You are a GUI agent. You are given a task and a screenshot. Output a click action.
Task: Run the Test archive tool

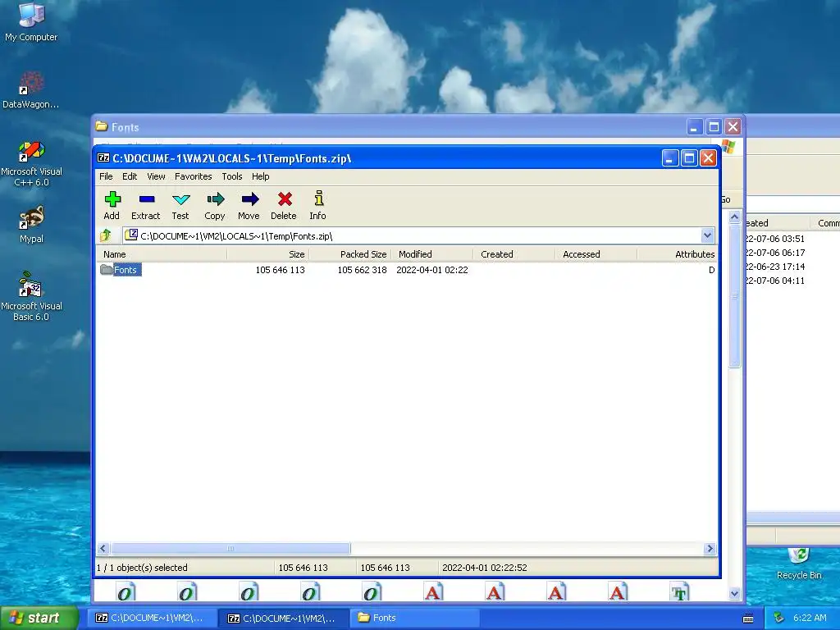180,205
